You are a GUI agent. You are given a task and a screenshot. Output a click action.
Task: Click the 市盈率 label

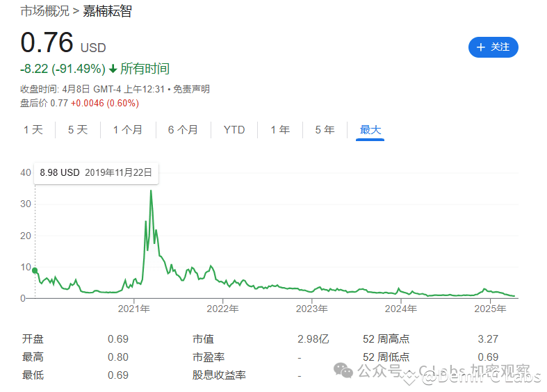point(209,357)
